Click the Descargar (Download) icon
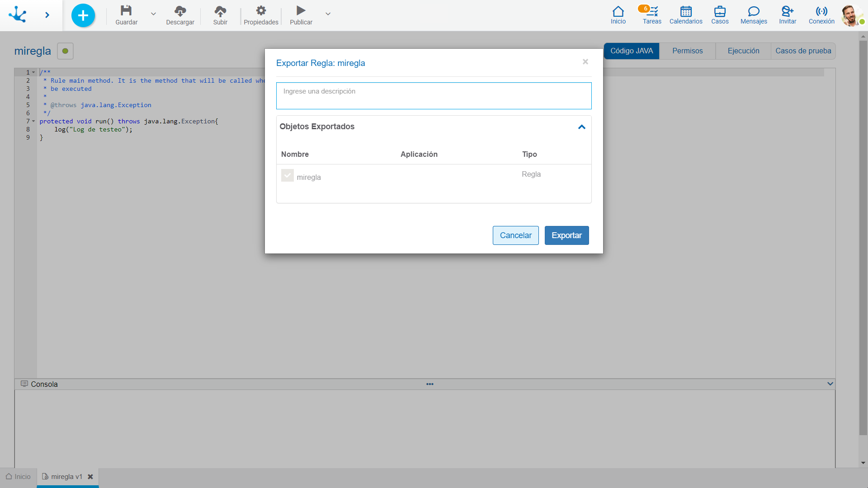868x488 pixels. pos(180,11)
